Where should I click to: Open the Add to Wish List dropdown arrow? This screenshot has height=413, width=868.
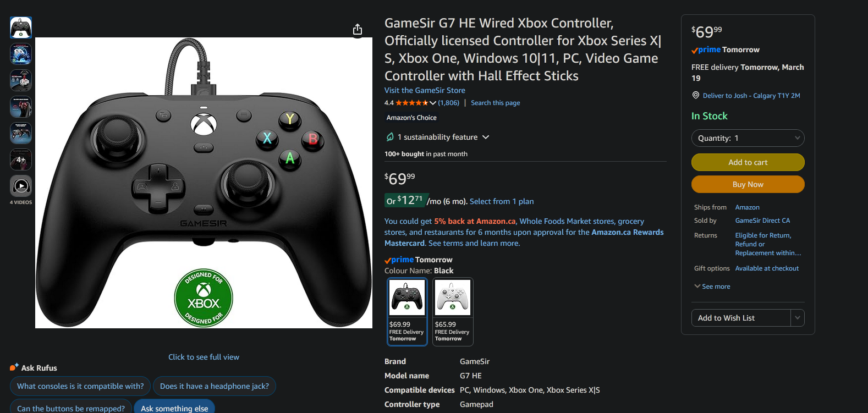(x=798, y=318)
